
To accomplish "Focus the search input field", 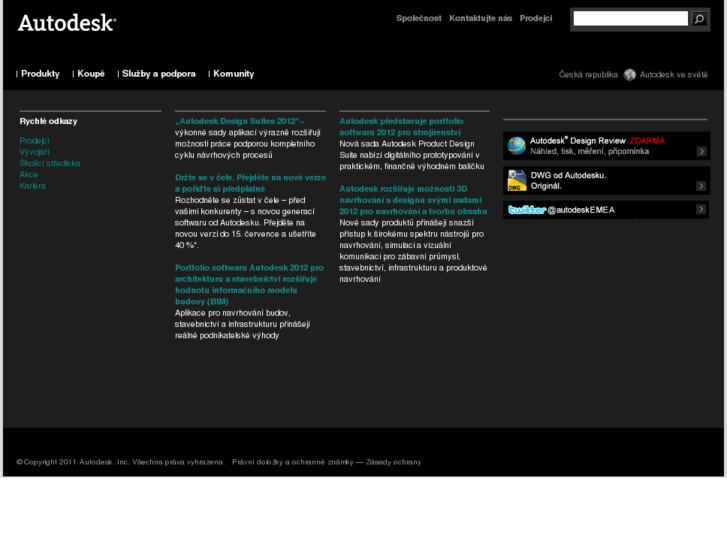I will [x=631, y=19].
